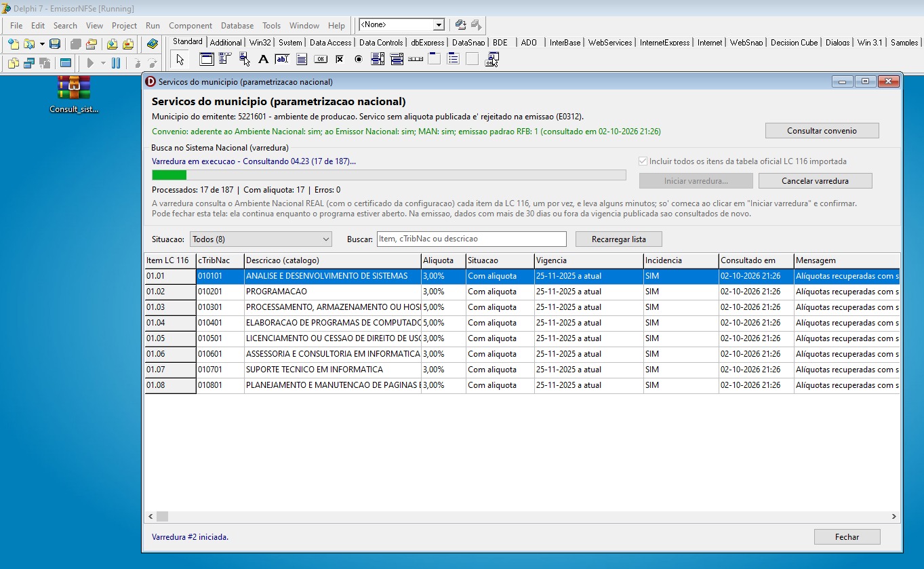924x569 pixels.
Task: Select the Memo component in palette
Action: [x=302, y=60]
